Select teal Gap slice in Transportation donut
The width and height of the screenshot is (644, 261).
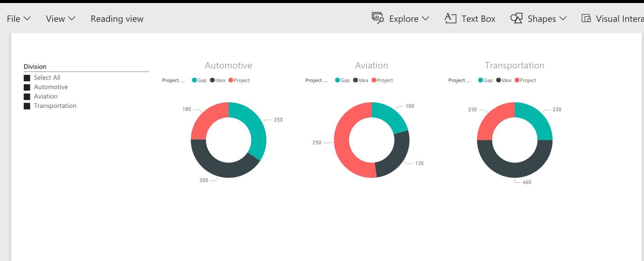536,119
